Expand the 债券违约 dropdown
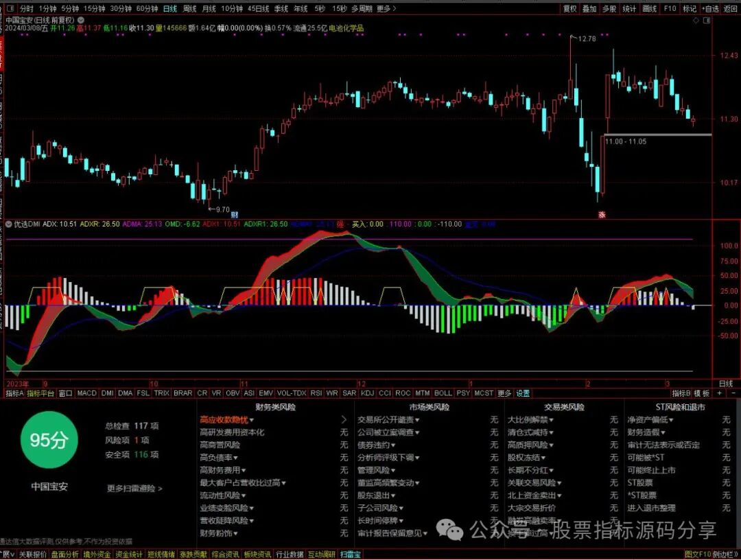 [x=377, y=445]
